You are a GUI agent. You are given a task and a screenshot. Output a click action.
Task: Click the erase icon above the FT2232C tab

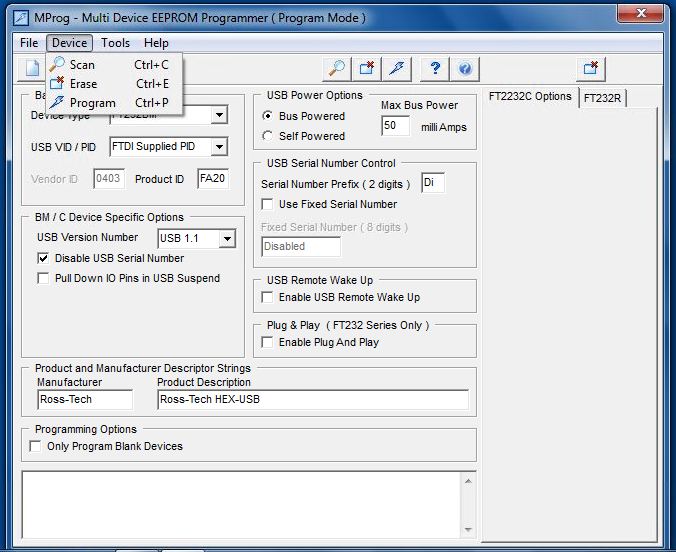[591, 69]
